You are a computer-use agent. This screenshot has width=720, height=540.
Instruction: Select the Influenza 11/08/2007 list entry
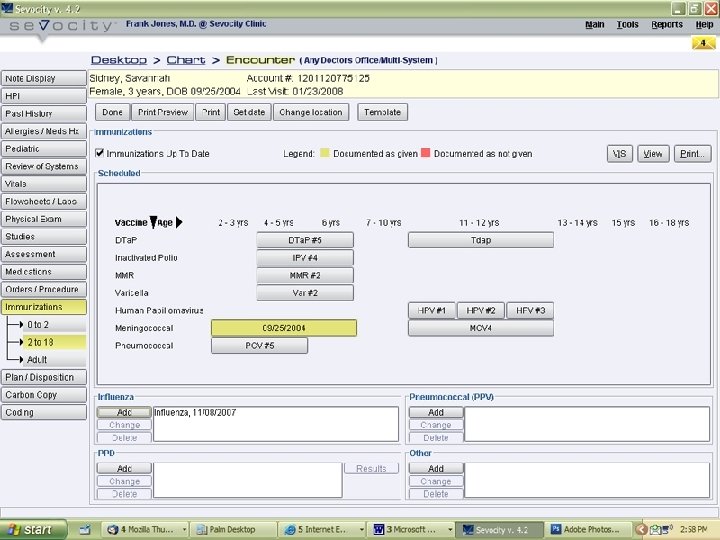pos(195,412)
